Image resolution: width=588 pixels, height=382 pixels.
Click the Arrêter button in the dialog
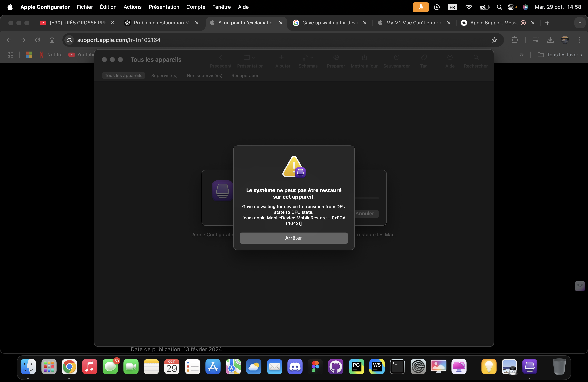coord(294,238)
